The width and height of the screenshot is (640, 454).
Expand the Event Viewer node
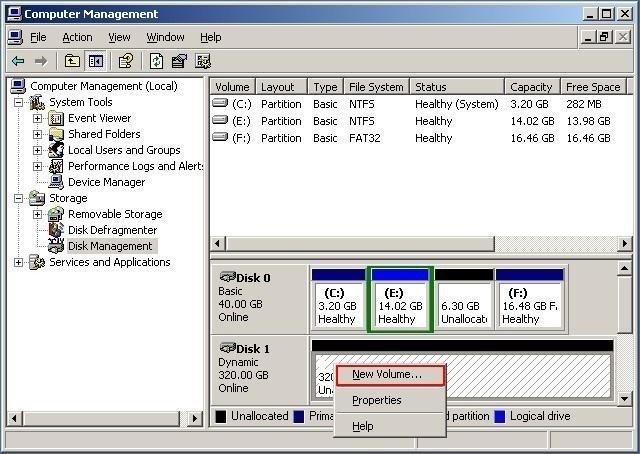(x=37, y=118)
